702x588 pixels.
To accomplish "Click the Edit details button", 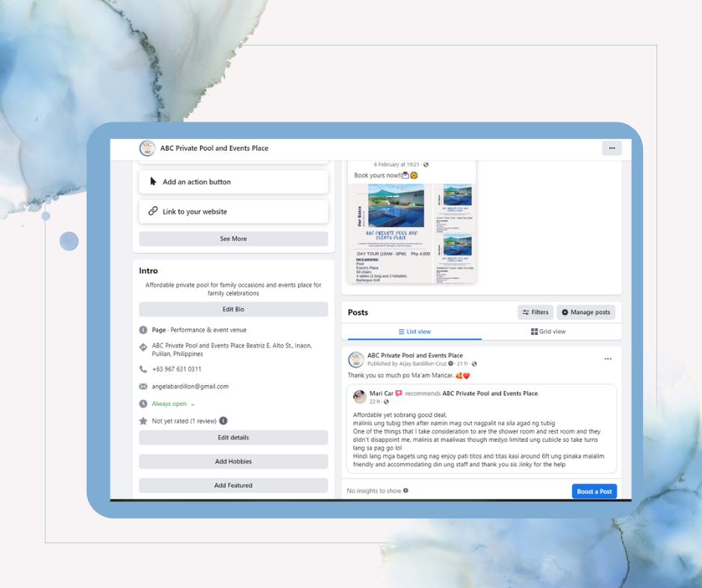I will (x=233, y=438).
